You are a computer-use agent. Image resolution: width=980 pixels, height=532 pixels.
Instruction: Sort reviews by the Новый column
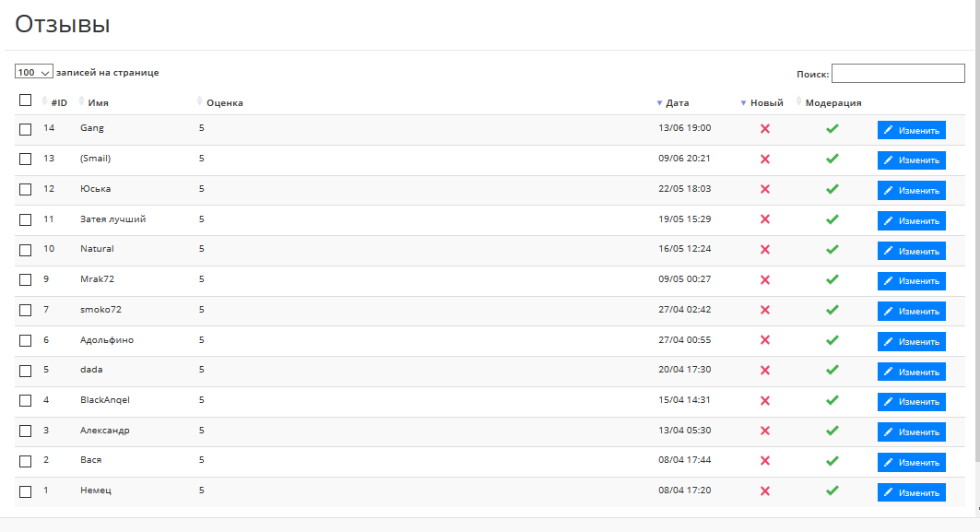tap(766, 103)
